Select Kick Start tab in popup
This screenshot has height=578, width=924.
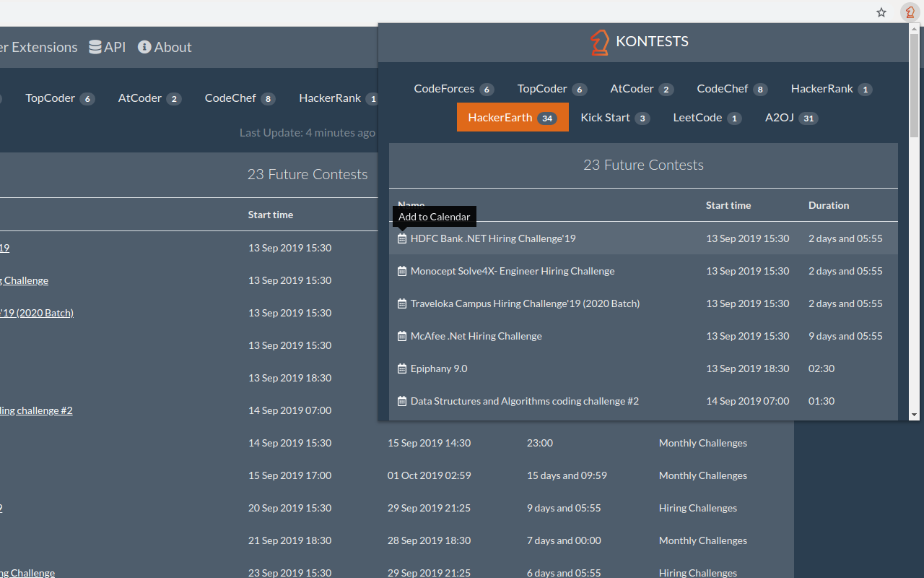(x=615, y=117)
